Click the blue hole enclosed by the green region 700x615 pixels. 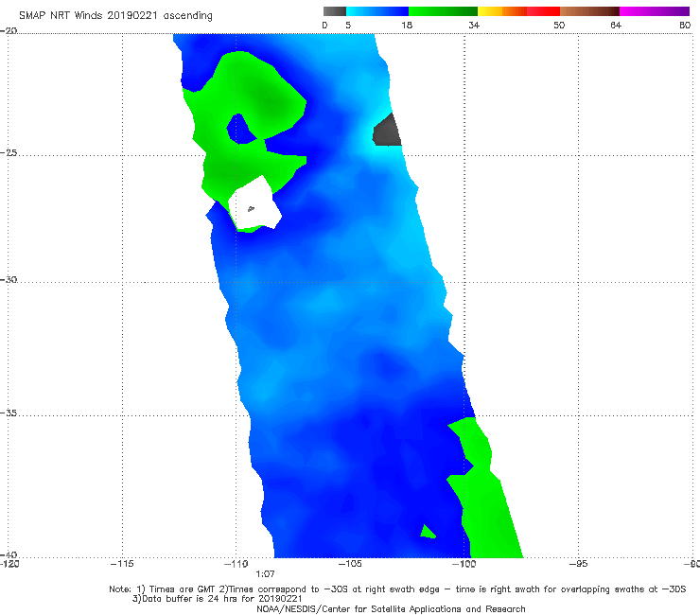(241, 130)
